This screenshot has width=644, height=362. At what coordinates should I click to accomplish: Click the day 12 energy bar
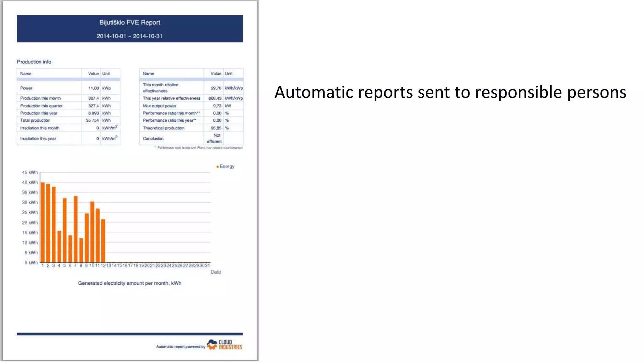pos(103,241)
